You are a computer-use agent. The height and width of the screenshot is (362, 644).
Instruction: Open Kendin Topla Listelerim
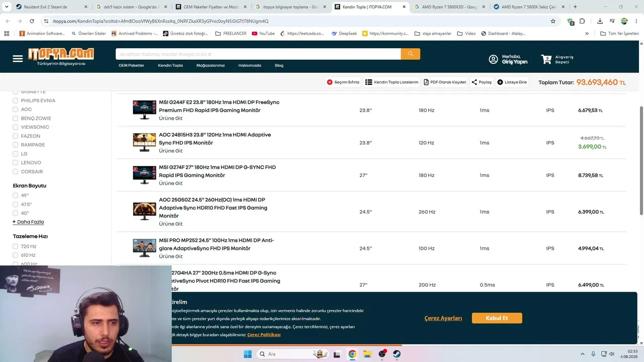tap(392, 82)
